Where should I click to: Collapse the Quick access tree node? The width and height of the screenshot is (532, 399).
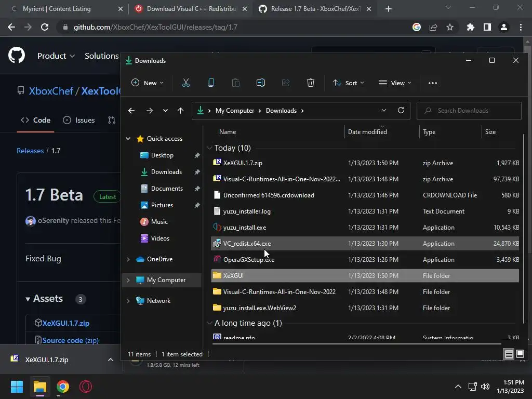click(x=128, y=138)
